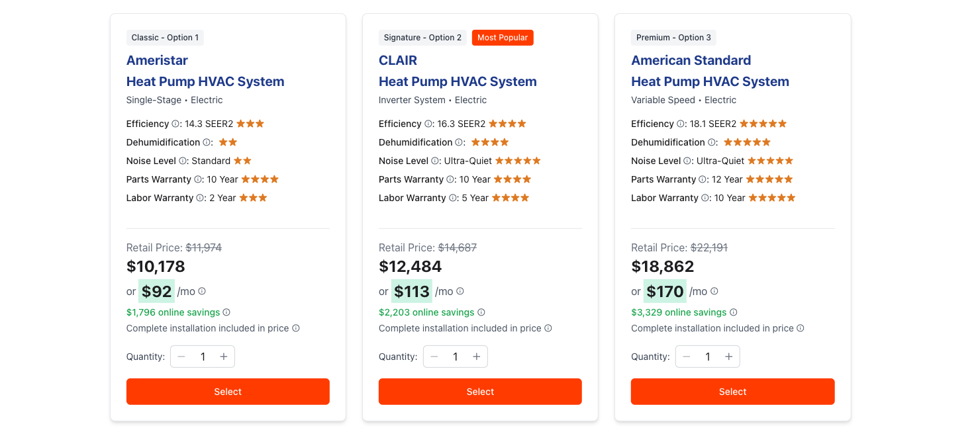
Task: Open the Parts Warranty tooltip on CLAIR card
Action: click(450, 179)
